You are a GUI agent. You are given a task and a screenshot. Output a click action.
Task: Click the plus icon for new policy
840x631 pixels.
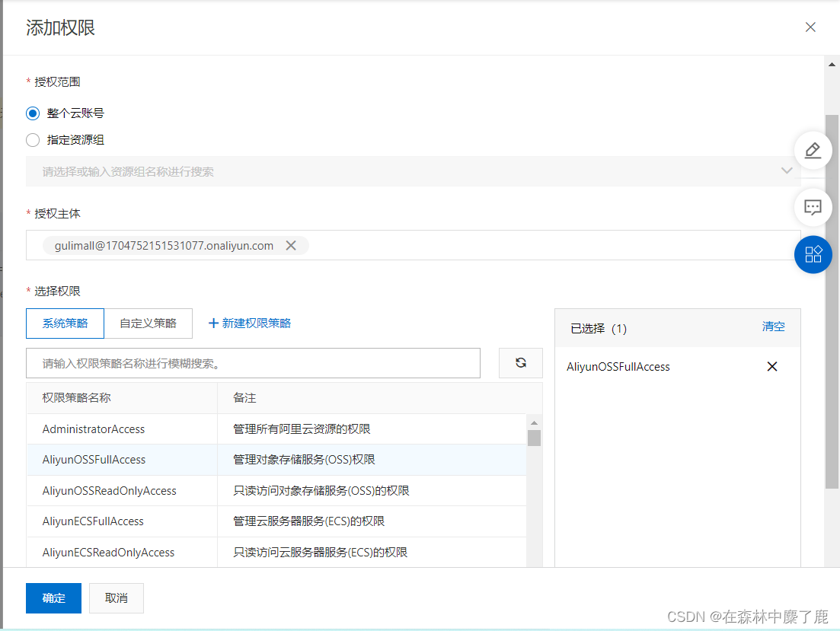coord(213,323)
